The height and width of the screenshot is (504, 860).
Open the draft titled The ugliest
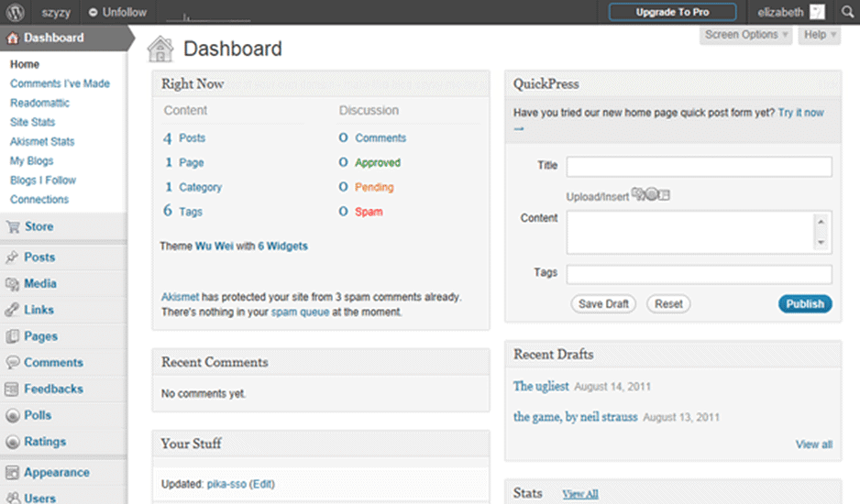click(541, 386)
